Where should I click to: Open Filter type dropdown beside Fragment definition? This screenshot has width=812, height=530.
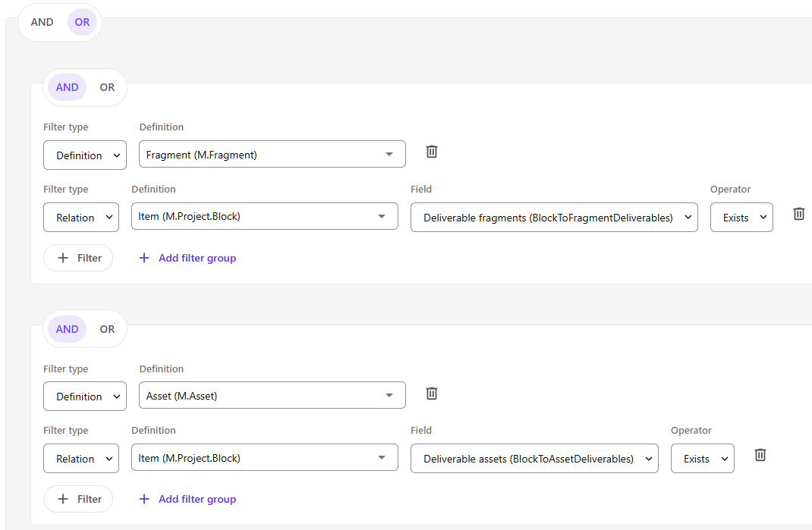[85, 155]
